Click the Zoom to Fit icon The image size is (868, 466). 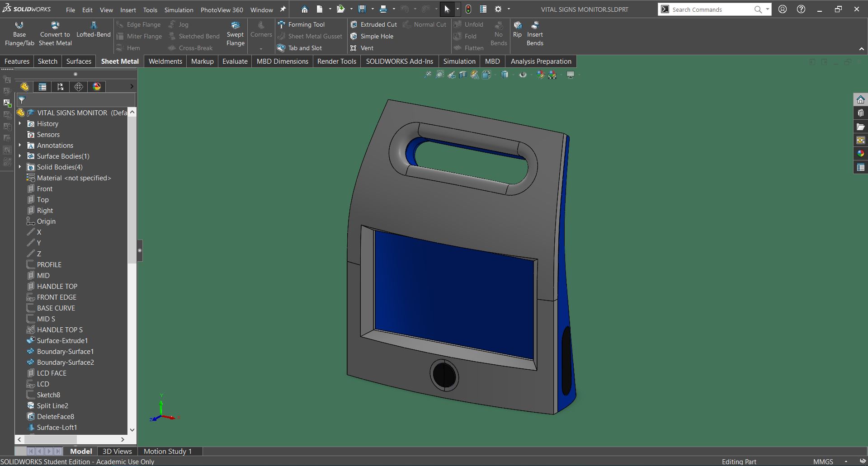coord(427,75)
